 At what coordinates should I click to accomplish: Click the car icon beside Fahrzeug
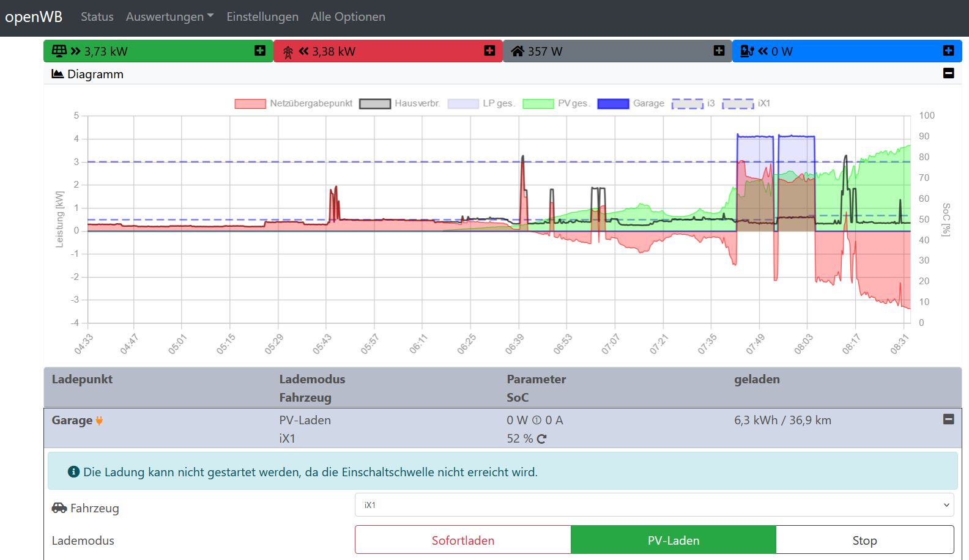coord(59,508)
